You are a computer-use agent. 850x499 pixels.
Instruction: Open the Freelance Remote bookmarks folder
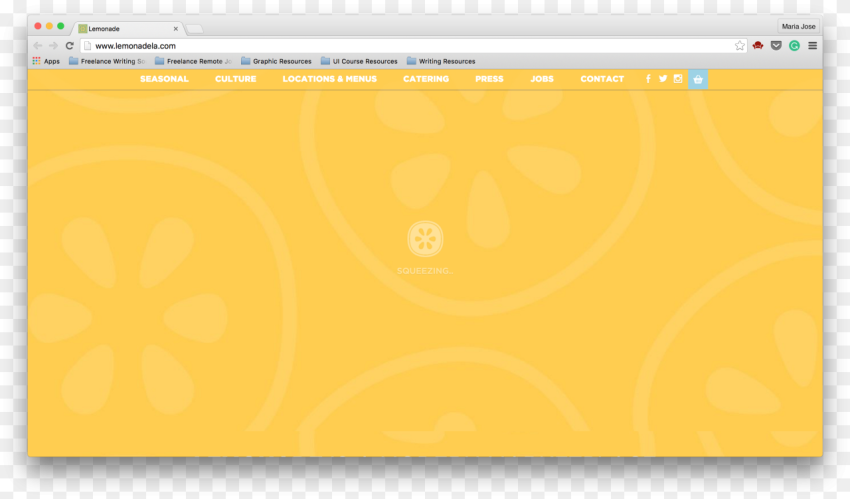[193, 61]
